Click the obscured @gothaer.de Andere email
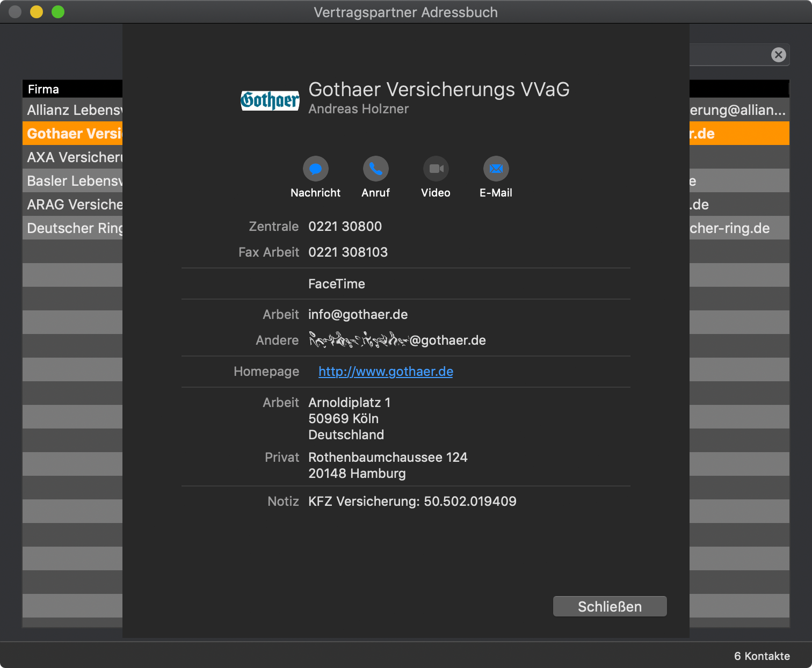The height and width of the screenshot is (668, 812). coord(397,340)
